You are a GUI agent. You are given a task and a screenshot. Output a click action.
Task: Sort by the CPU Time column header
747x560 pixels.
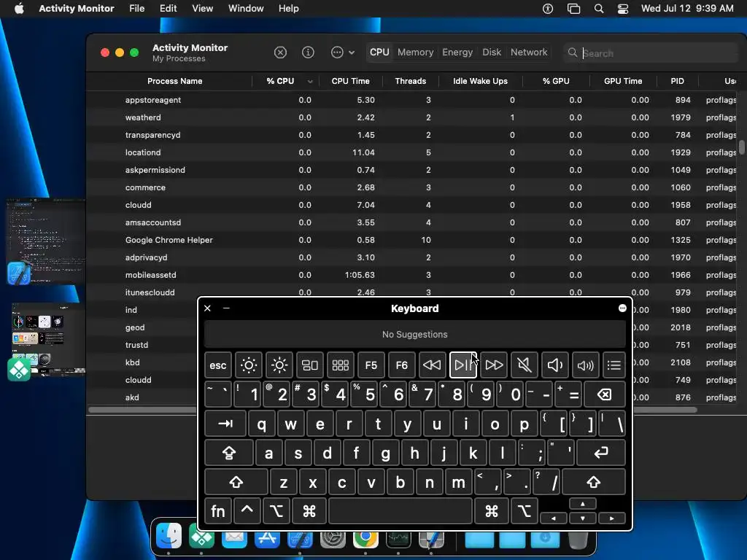tap(351, 81)
